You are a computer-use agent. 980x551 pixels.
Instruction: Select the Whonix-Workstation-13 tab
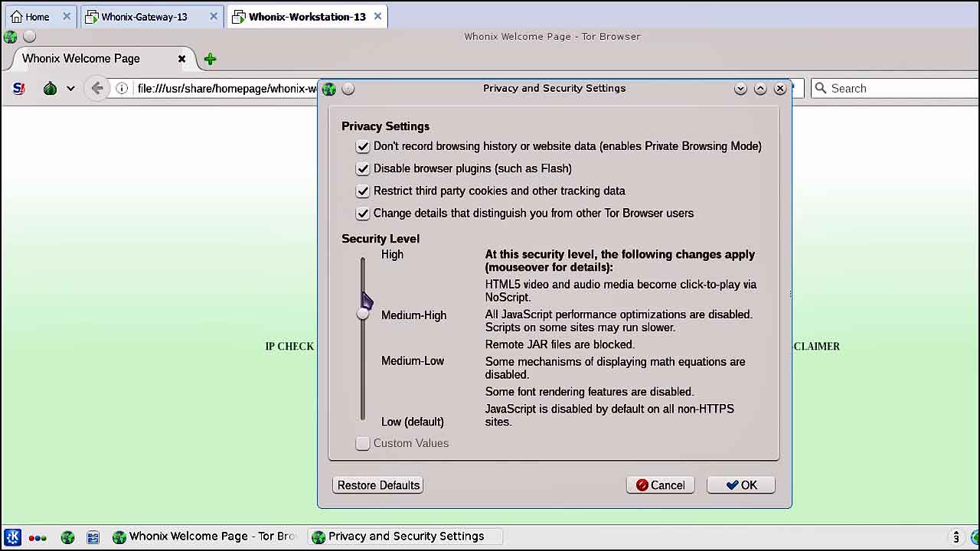pyautogui.click(x=307, y=16)
